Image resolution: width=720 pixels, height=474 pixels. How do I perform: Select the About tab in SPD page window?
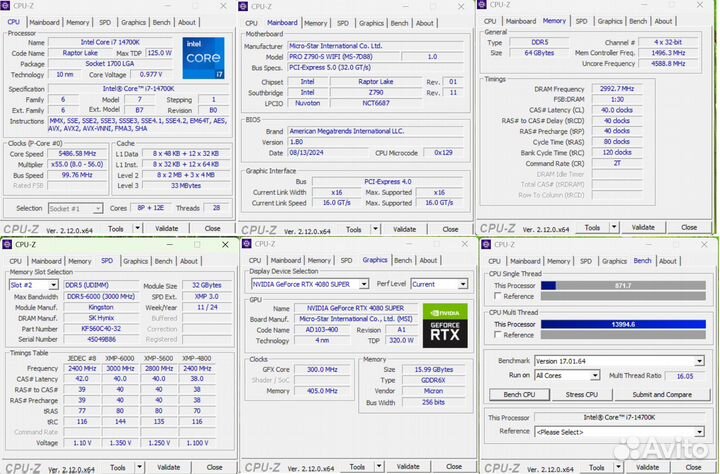[188, 261]
